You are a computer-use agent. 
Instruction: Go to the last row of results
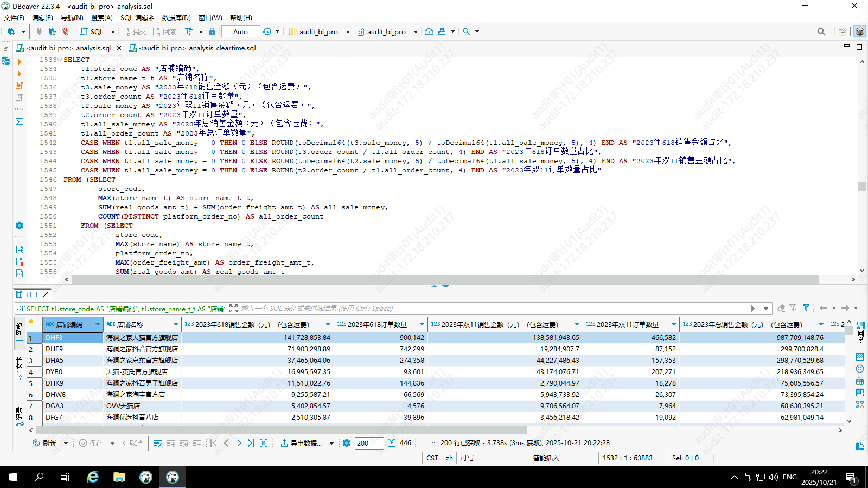click(251, 443)
